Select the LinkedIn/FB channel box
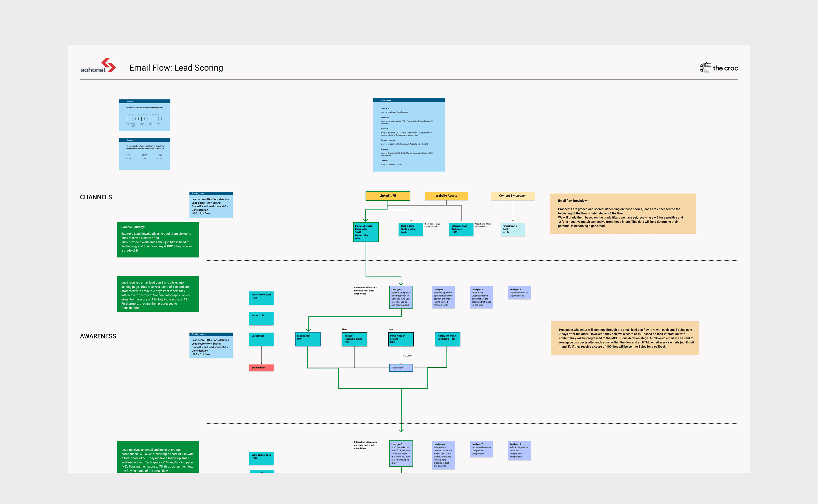Viewport: 818px width, 504px height. click(x=387, y=196)
